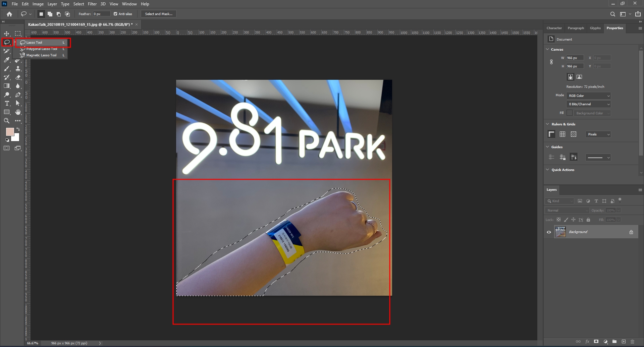The image size is (644, 347).
Task: Open the Select menu
Action: click(78, 4)
